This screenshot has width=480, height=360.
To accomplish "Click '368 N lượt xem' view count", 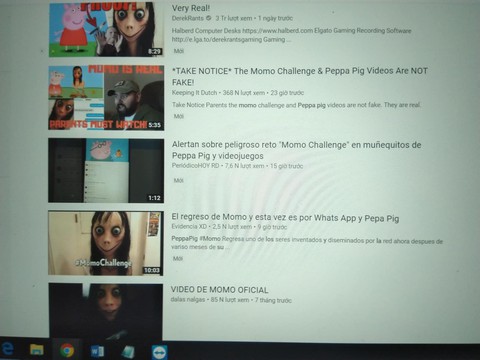I will 244,93.
